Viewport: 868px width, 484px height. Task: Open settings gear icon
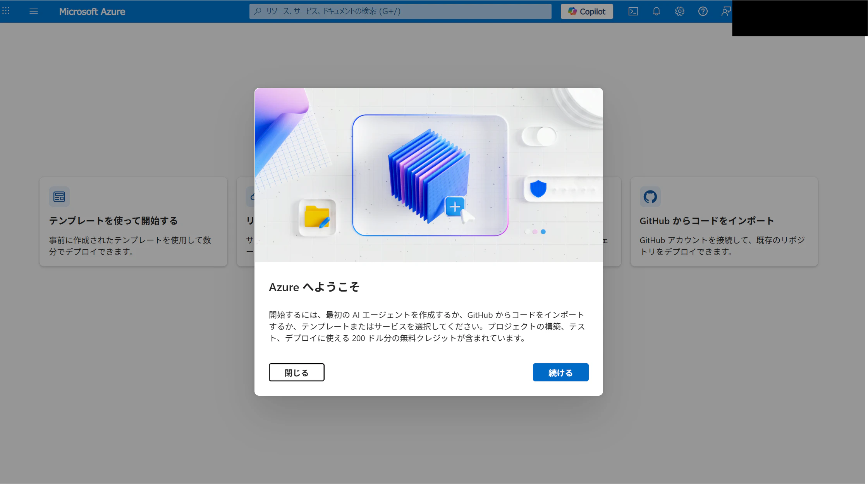680,11
